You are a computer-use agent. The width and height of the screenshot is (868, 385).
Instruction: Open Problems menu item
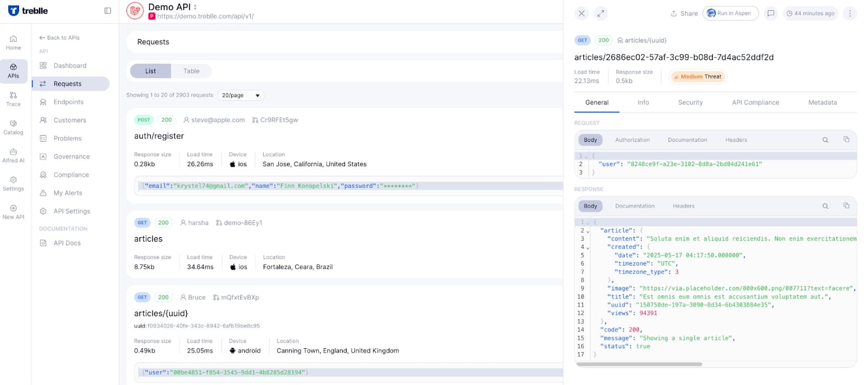[x=71, y=138]
